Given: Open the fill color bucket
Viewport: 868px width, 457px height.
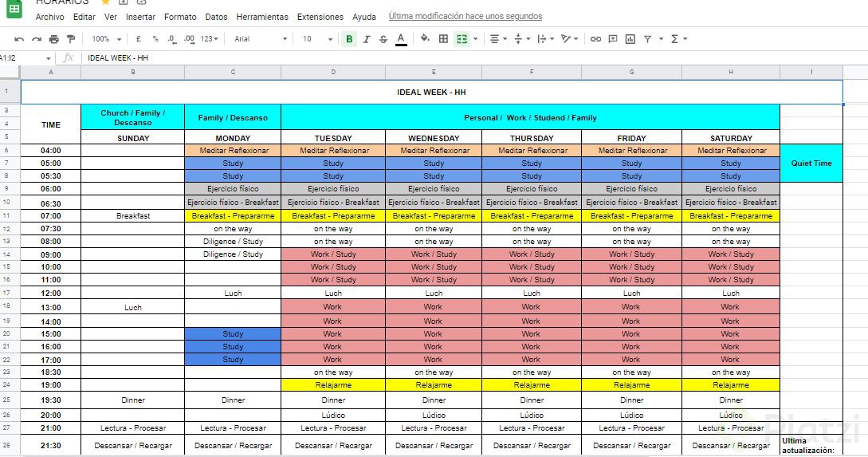Looking at the screenshot, I should (x=425, y=39).
